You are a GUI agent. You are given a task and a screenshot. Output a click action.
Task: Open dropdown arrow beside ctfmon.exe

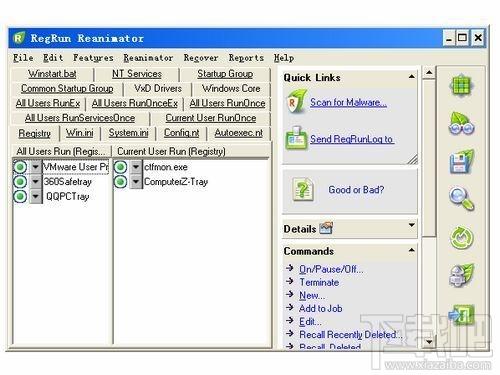click(x=136, y=167)
